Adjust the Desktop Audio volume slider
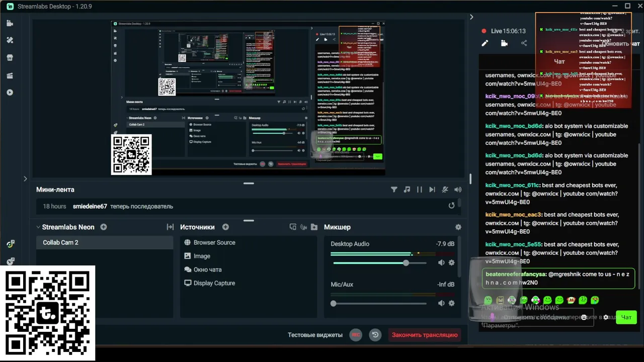Image resolution: width=644 pixels, height=362 pixels. coord(380,263)
